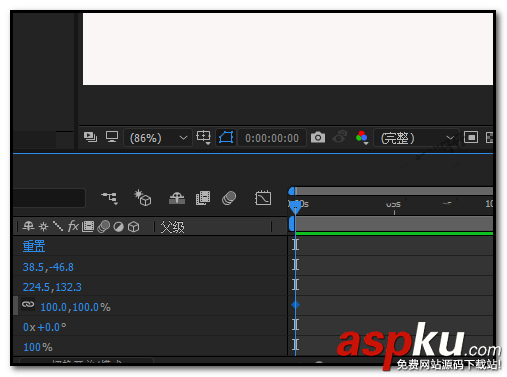Screen dimensions: 507x377
Task: Open the Graph Editor icon
Action: tap(263, 198)
